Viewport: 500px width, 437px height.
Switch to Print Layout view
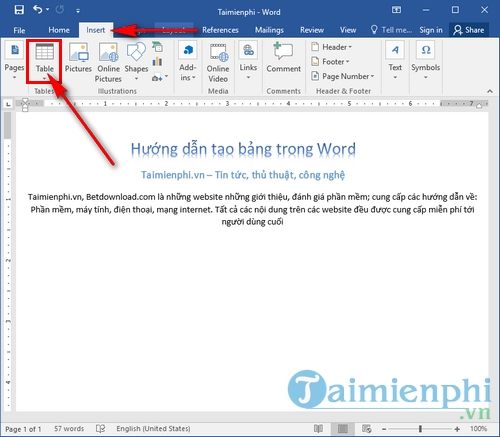tap(343, 429)
